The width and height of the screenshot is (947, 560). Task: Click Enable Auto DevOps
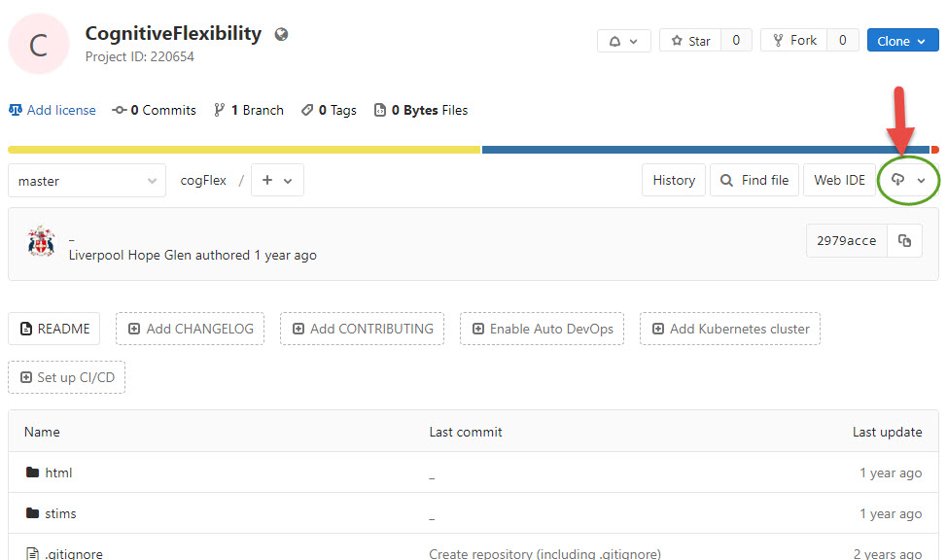(542, 329)
